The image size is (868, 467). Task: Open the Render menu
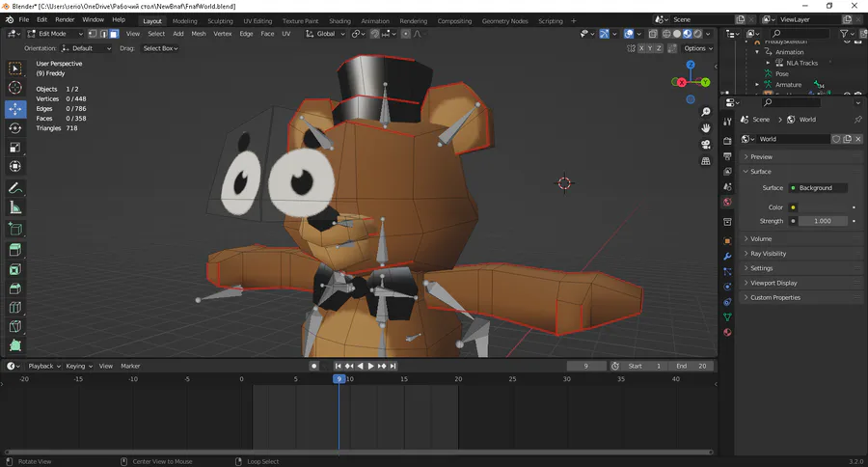point(65,19)
